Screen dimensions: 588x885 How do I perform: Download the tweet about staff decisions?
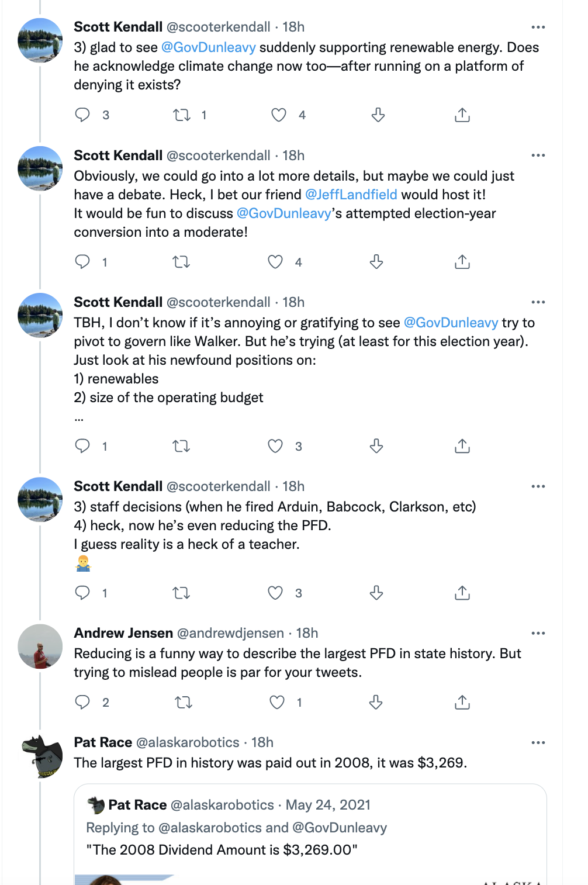(376, 593)
